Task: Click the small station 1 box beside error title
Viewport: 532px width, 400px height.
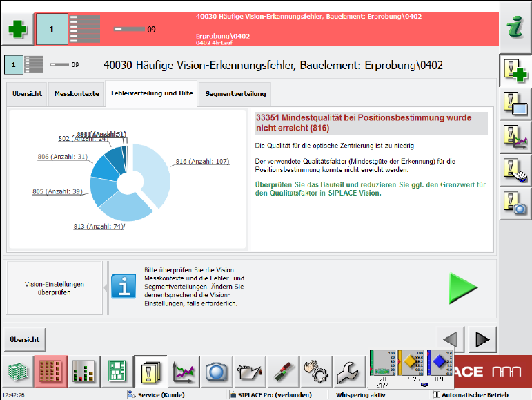Action: tap(14, 64)
